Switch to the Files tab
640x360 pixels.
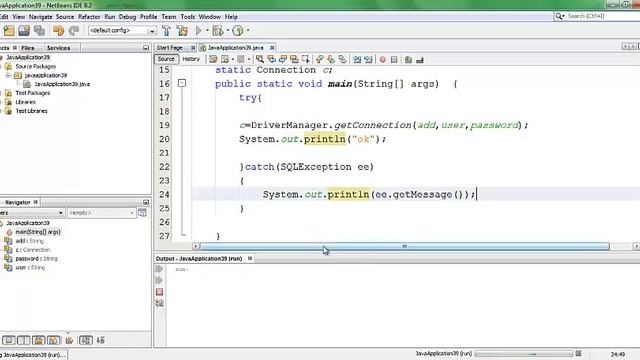pyautogui.click(x=28, y=48)
